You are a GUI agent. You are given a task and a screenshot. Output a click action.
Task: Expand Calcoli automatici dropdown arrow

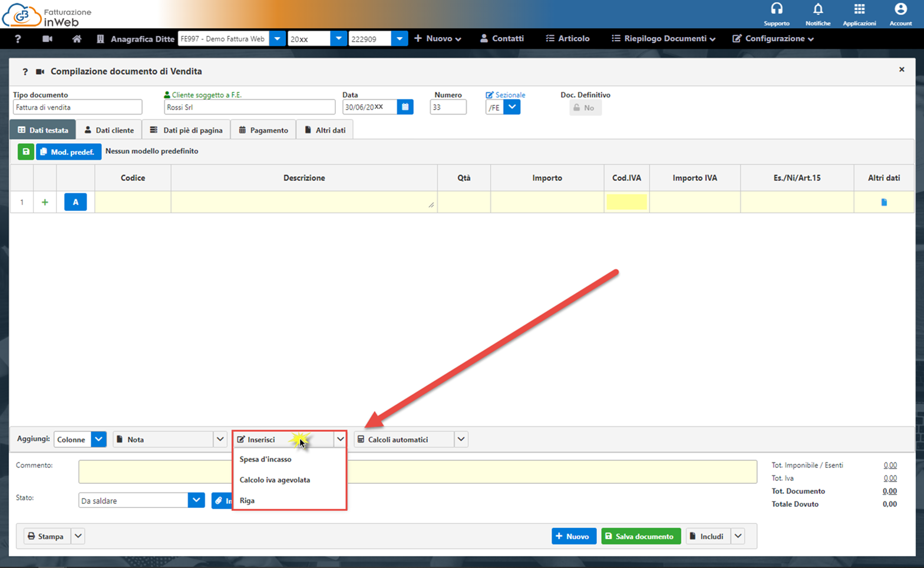461,440
